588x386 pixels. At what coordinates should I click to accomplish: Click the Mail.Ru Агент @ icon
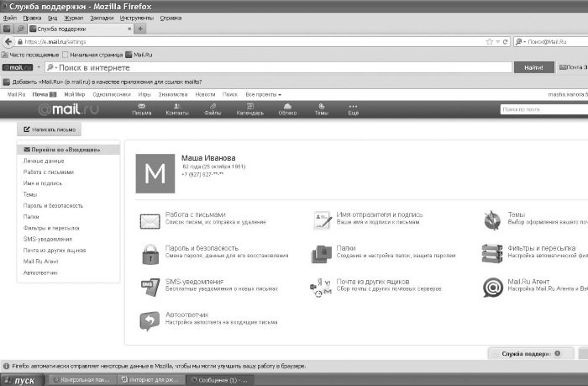tap(493, 288)
